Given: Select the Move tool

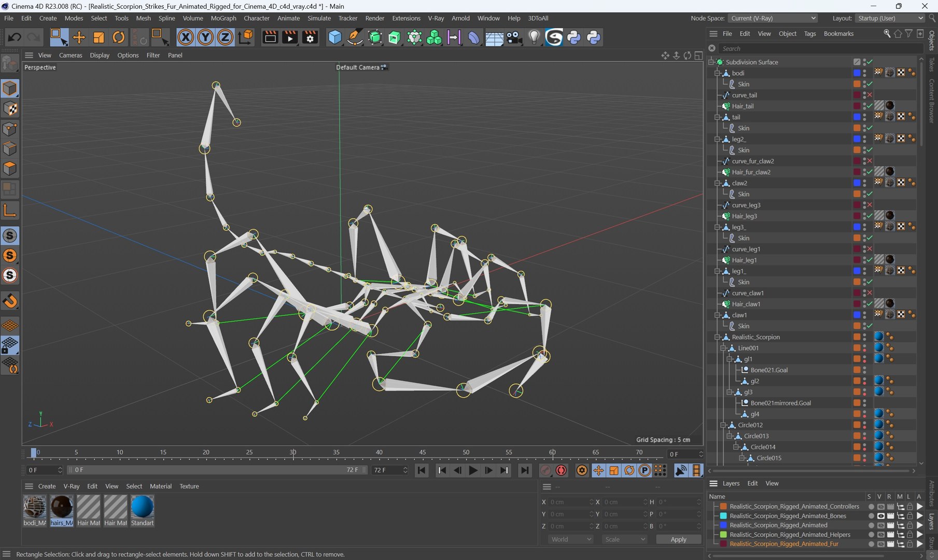Looking at the screenshot, I should 79,37.
